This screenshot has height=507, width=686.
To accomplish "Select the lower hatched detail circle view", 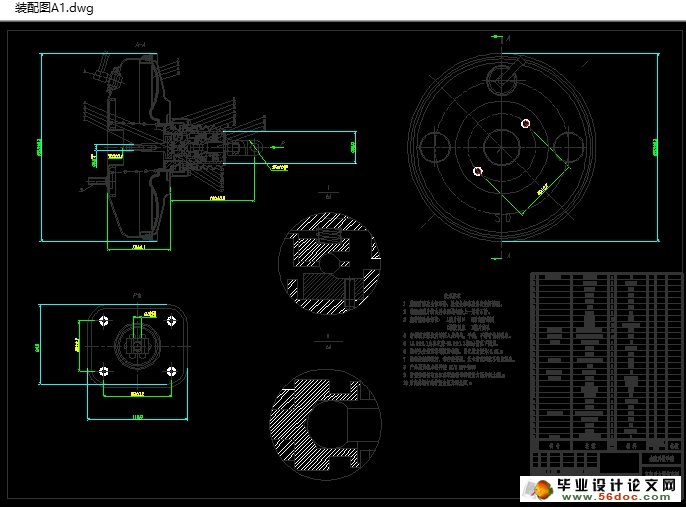I will point(324,415).
